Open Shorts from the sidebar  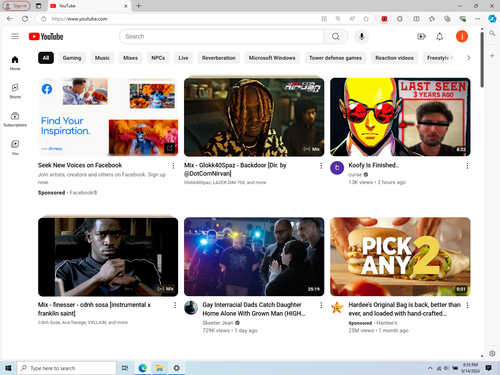[15, 91]
